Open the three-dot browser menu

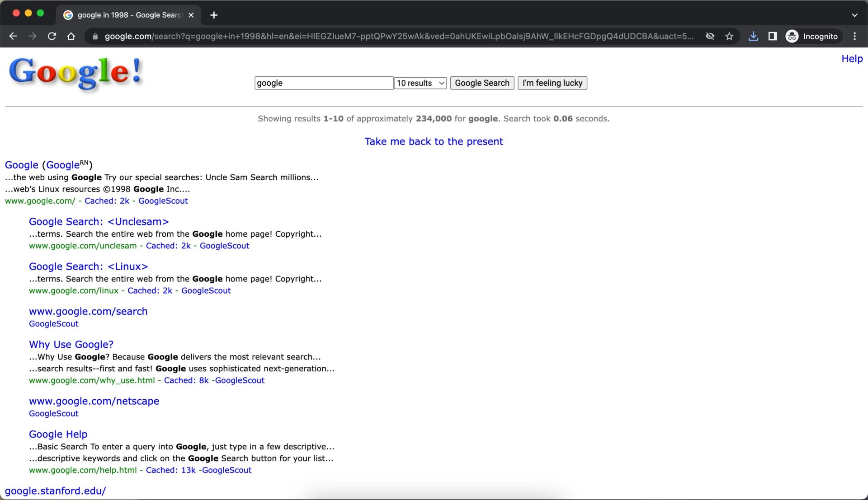tap(854, 36)
